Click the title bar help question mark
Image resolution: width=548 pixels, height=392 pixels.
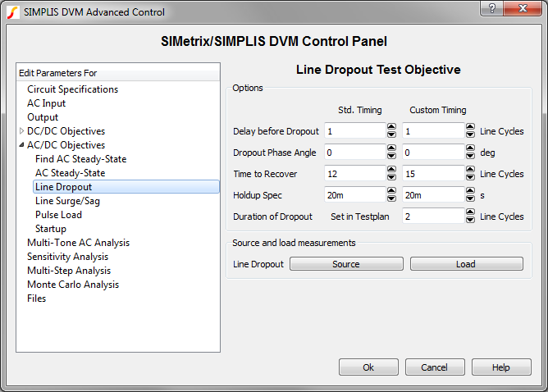tap(491, 10)
